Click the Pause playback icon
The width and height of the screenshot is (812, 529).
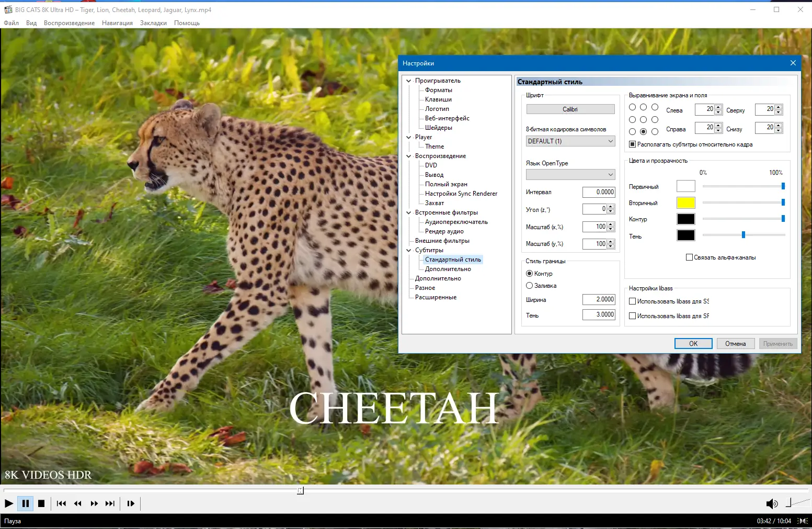pos(25,503)
